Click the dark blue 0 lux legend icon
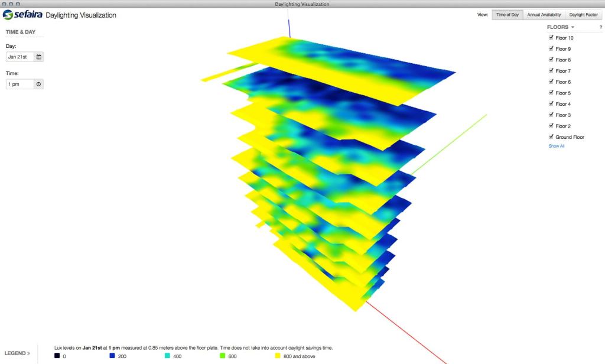Image resolution: width=605 pixels, height=364 pixels. click(57, 356)
